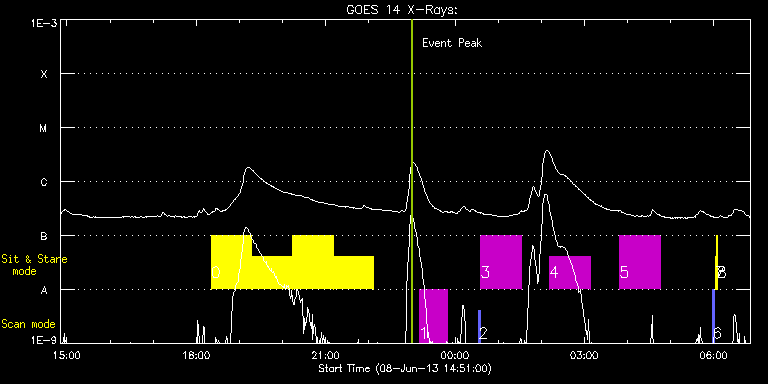This screenshot has width=768, height=384.
Task: Select the magenta block numbered 1
Action: 433,316
